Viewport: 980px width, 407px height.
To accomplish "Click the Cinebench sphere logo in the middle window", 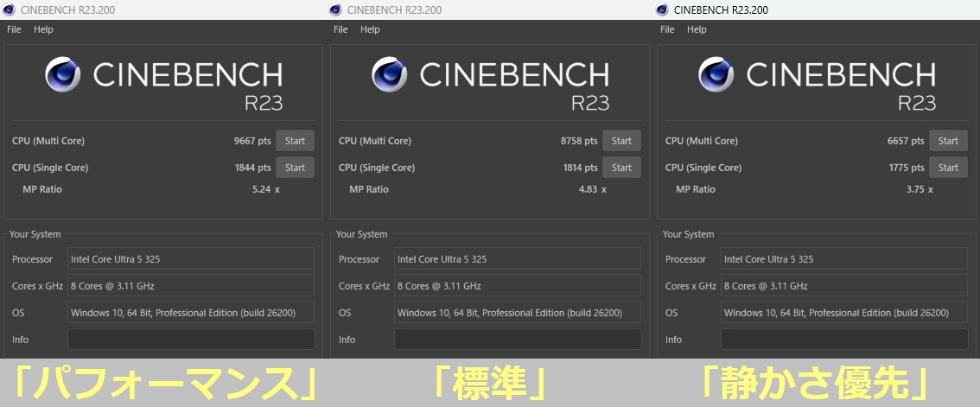I will click(390, 75).
